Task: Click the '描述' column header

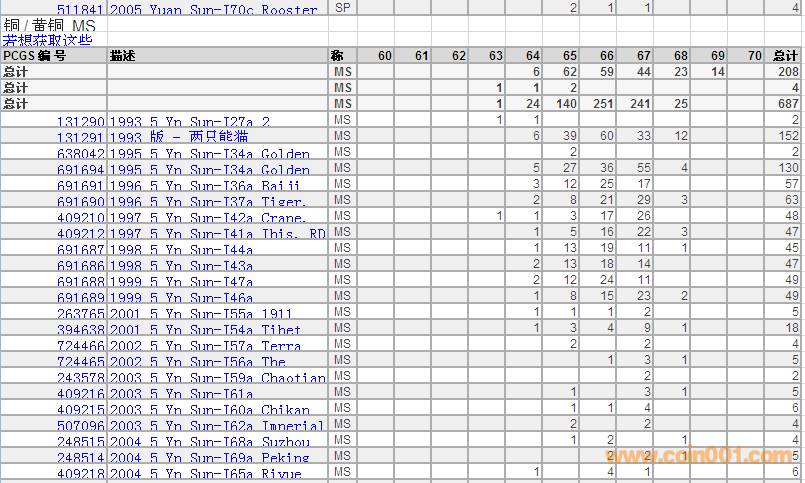Action: [123, 56]
